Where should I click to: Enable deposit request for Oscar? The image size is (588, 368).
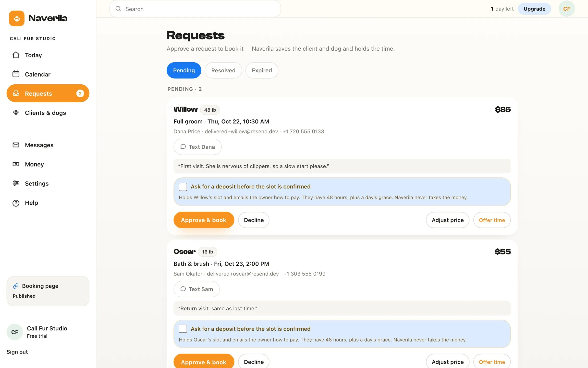click(183, 329)
